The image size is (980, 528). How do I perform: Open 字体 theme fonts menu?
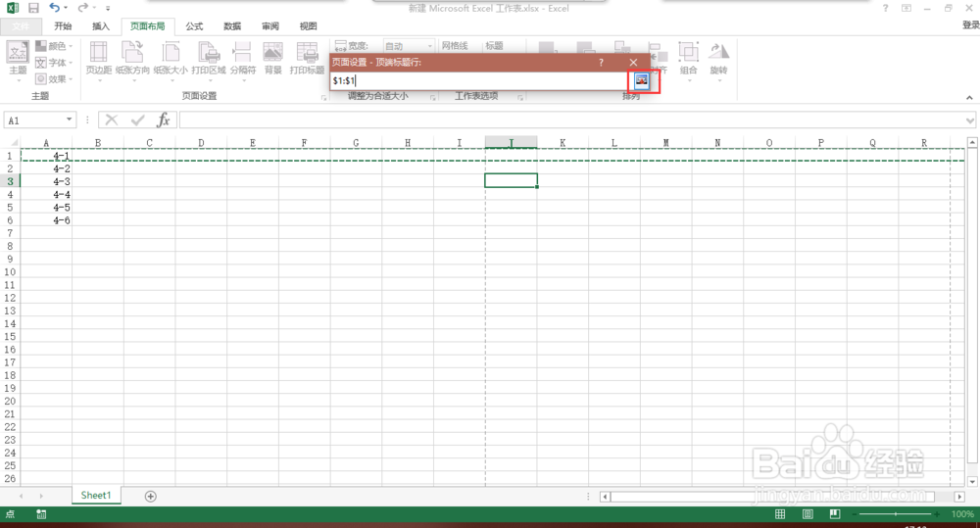[x=54, y=63]
